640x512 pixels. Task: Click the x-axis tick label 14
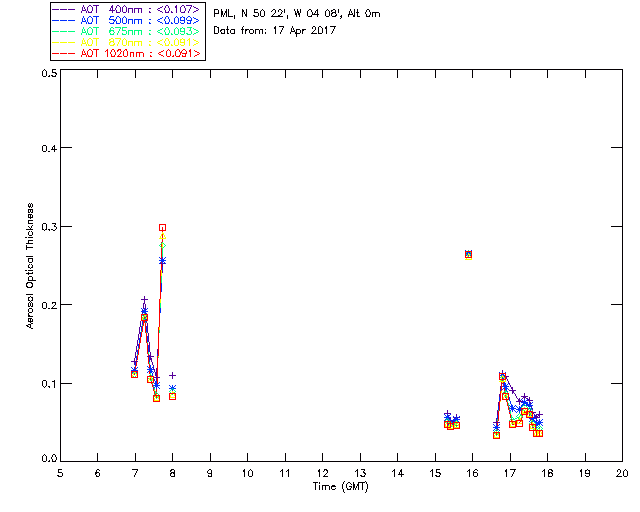pos(398,473)
